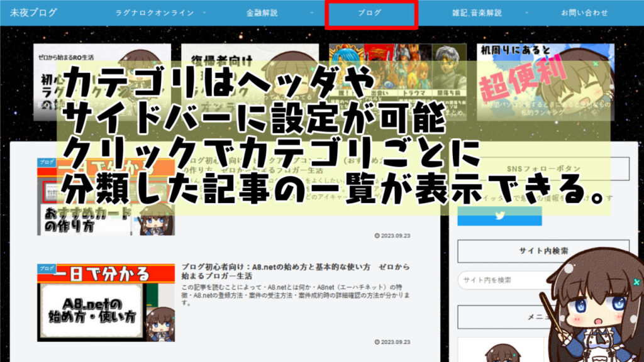Expand the 雑記.音楽解説 dropdown arrow

[x=526, y=13]
